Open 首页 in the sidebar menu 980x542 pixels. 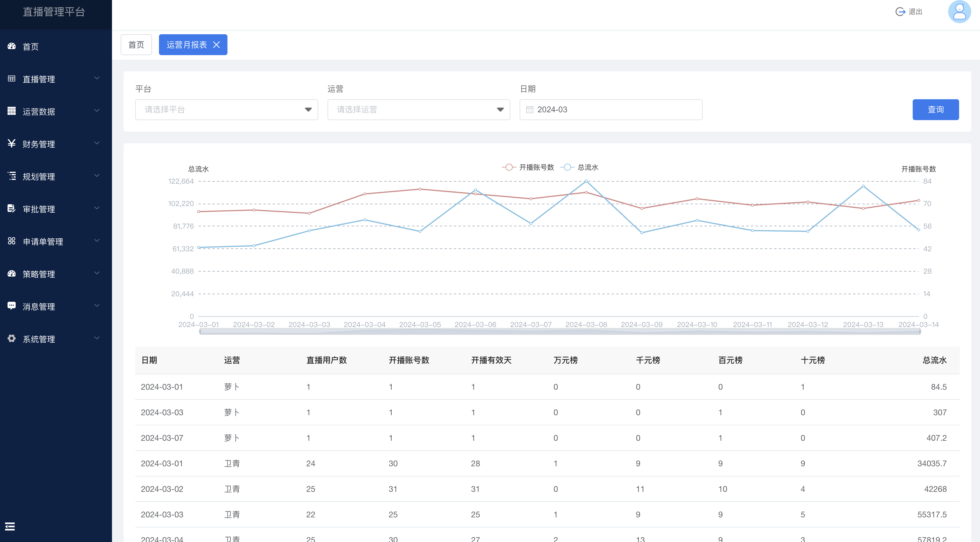(56, 46)
